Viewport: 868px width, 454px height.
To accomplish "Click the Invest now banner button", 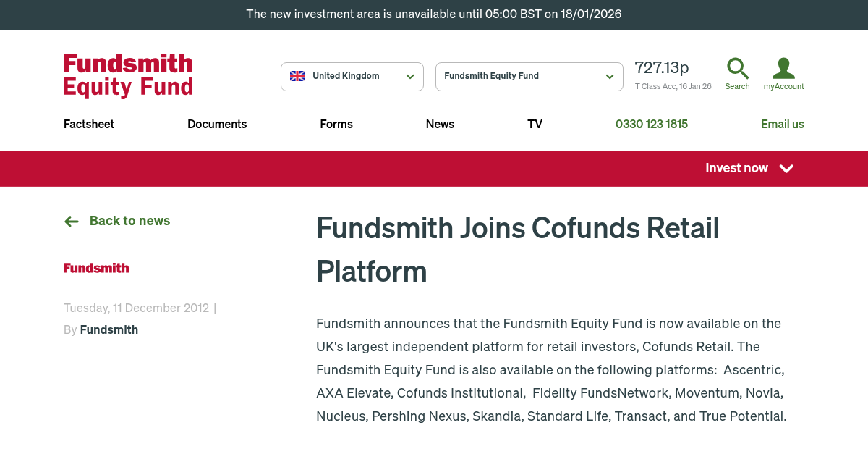I will tap(736, 169).
